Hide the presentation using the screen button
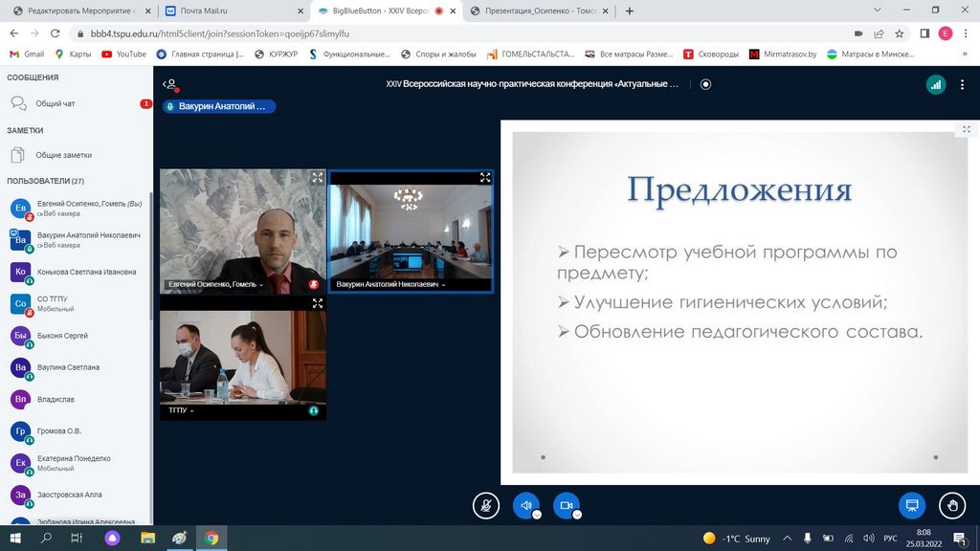This screenshot has width=980, height=551. click(x=911, y=505)
